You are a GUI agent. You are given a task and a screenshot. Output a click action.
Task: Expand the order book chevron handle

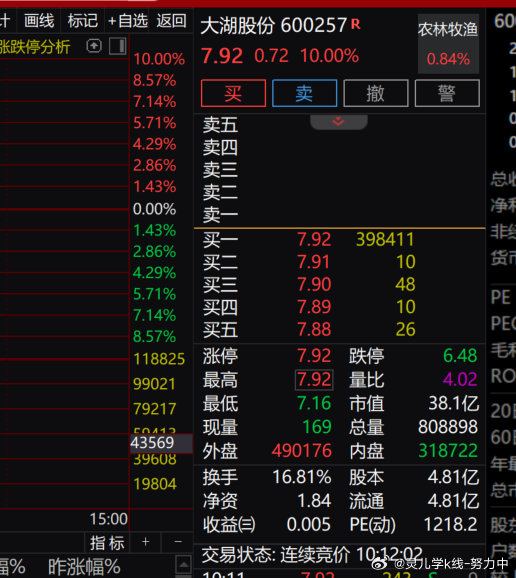coord(338,122)
